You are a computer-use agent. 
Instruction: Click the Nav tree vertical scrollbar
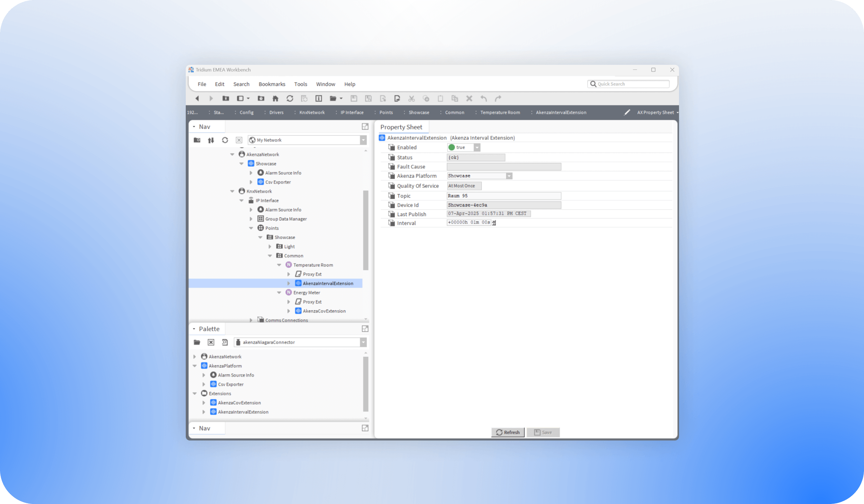click(366, 230)
